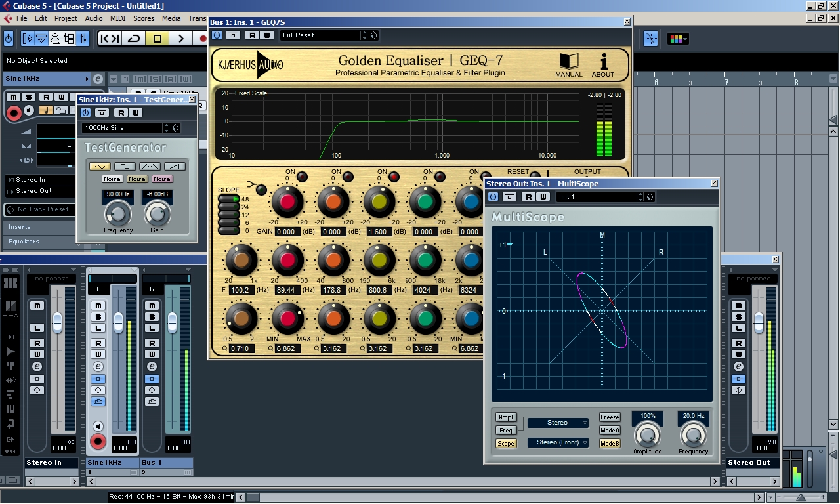The height and width of the screenshot is (504, 840).
Task: Click the Stereo In channel fader handle
Action: [57, 322]
